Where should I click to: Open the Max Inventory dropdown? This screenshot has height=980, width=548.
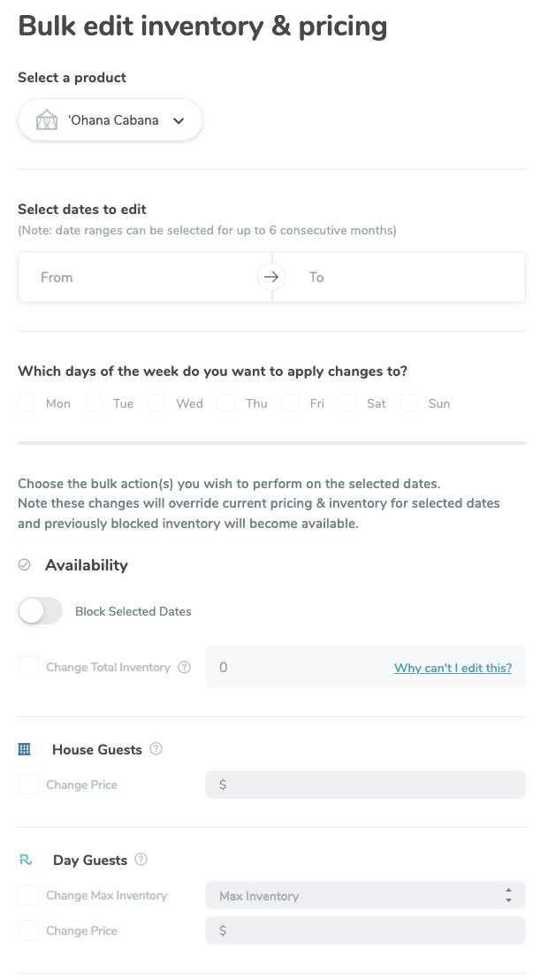click(x=365, y=896)
